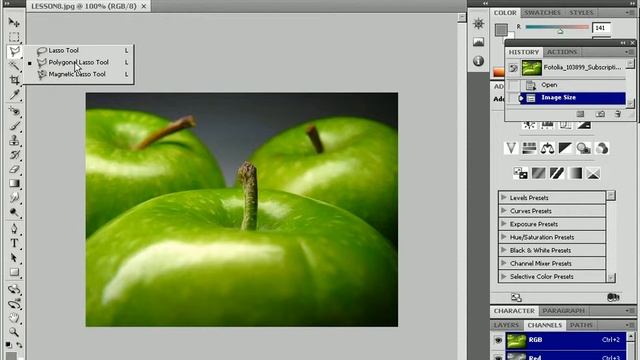The height and width of the screenshot is (360, 640).
Task: Add an Invert adjustment
Action: point(520,173)
